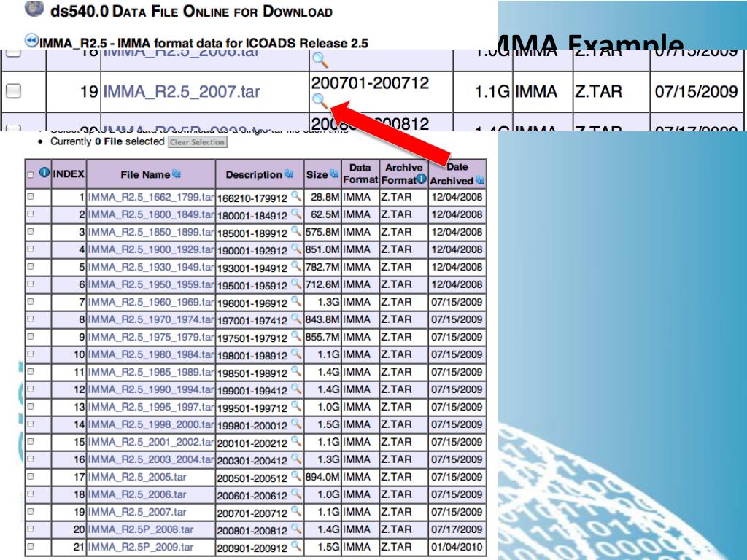The height and width of the screenshot is (560, 747).
Task: Open the magnifier for description 200301-200412
Action: coord(296,458)
